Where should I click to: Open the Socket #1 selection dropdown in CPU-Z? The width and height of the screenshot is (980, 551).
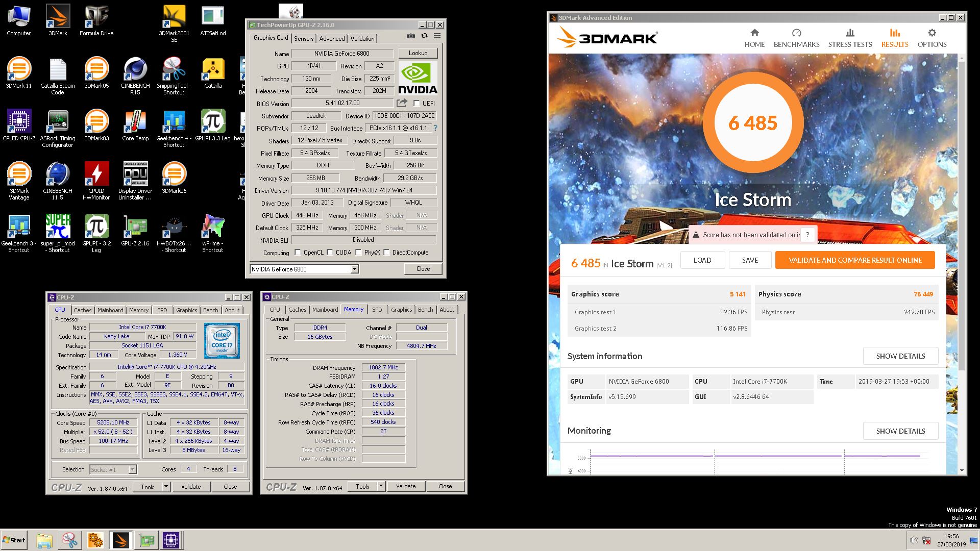pyautogui.click(x=132, y=470)
